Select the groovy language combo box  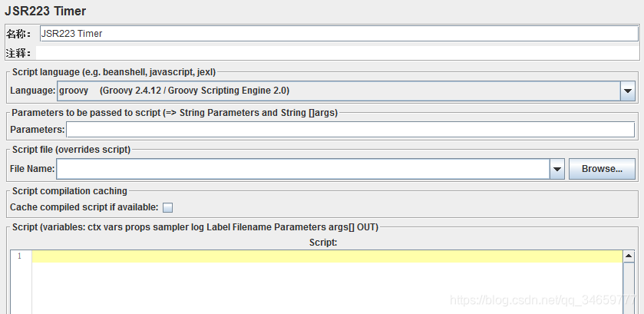(x=346, y=91)
